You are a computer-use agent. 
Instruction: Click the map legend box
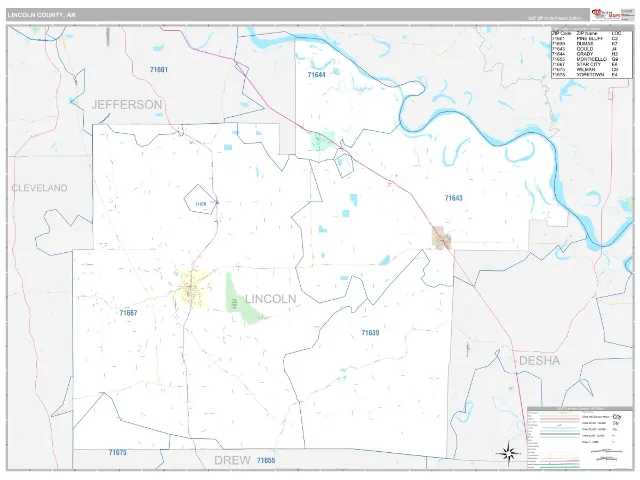click(x=580, y=438)
